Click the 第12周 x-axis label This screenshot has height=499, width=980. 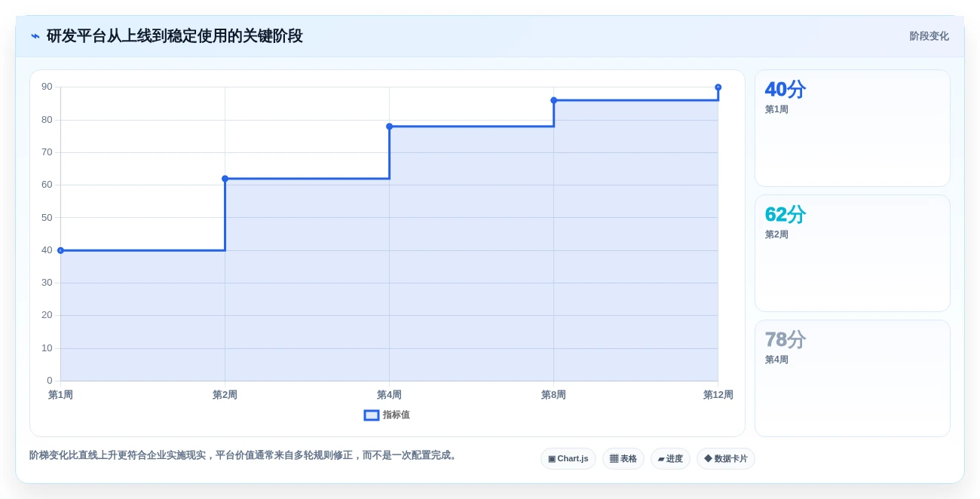click(718, 395)
